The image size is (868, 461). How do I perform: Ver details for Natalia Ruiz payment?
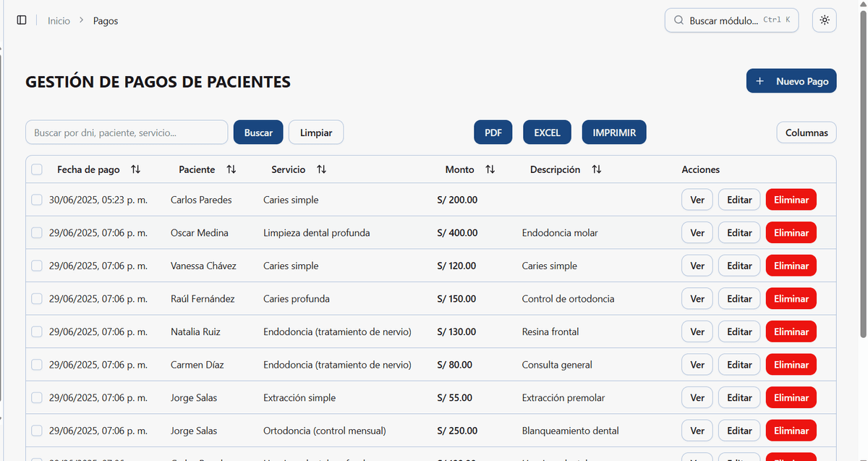point(697,331)
